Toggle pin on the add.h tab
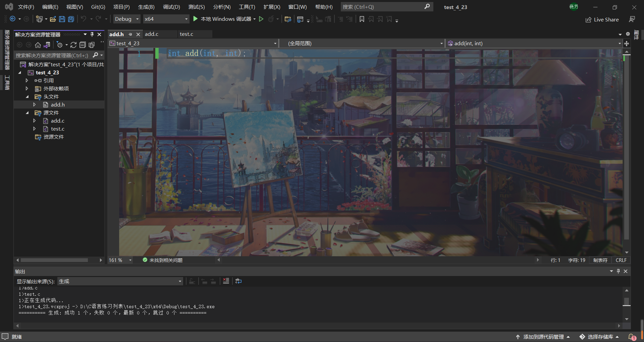 click(130, 34)
